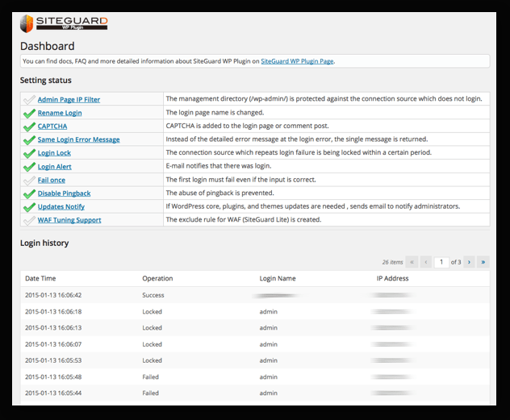
Task: Select the 2015-01-13 16:06:18 date cell
Action: 53,311
